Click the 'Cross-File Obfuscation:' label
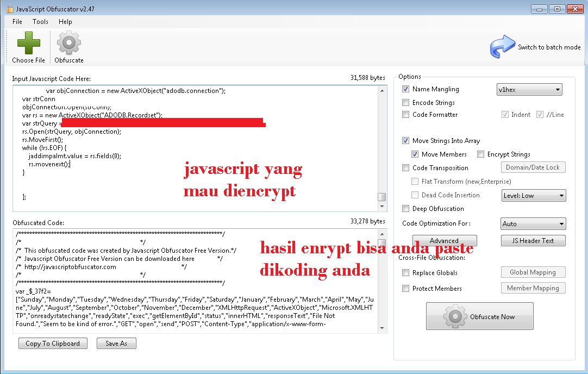 [x=431, y=257]
